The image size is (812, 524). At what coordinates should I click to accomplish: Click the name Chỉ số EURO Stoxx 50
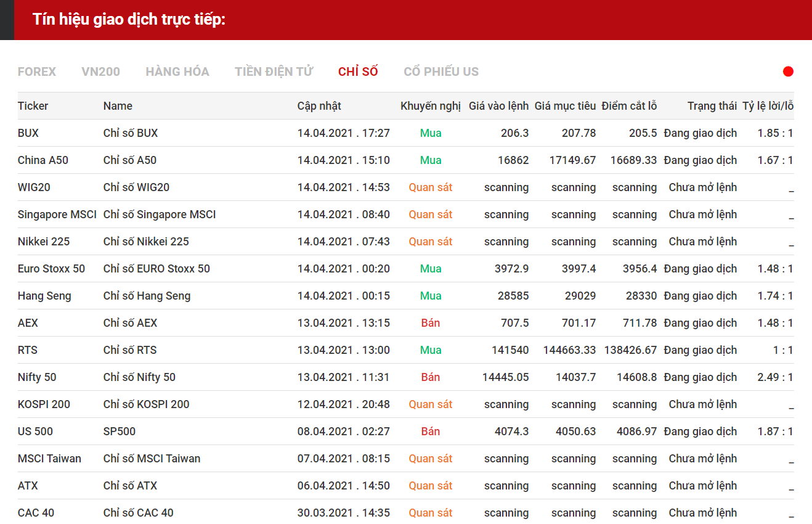pyautogui.click(x=156, y=269)
